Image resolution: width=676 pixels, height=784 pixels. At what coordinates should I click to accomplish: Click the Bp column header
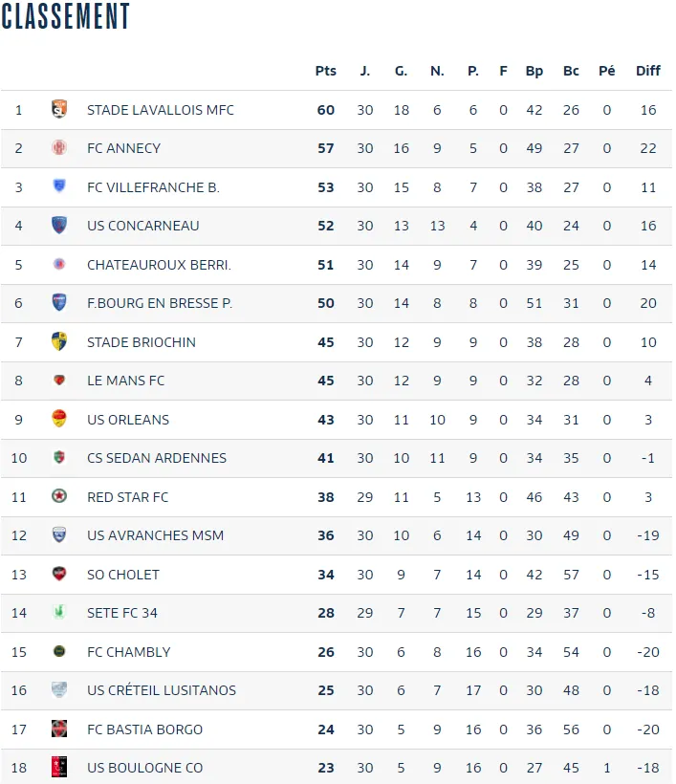coord(534,71)
